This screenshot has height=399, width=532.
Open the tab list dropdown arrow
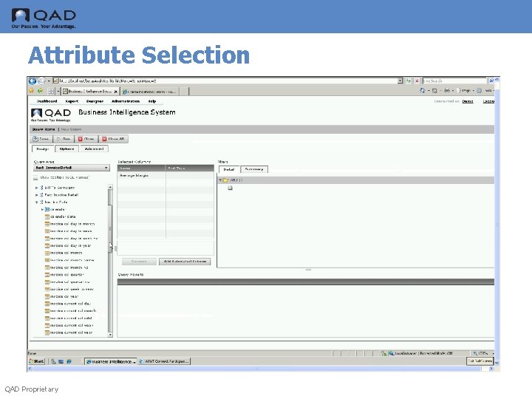(58, 92)
